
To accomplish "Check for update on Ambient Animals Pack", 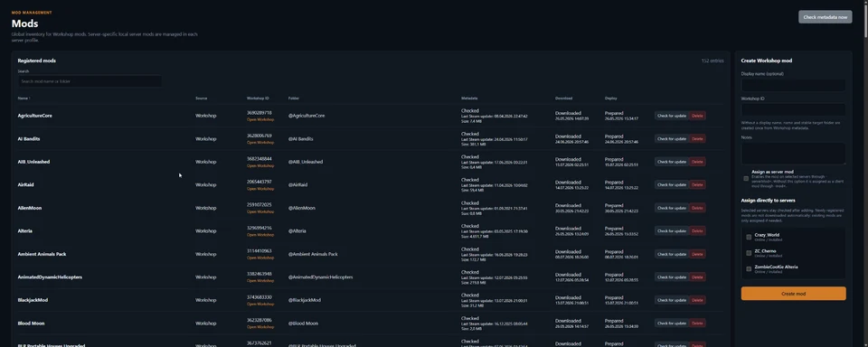I will pyautogui.click(x=672, y=254).
